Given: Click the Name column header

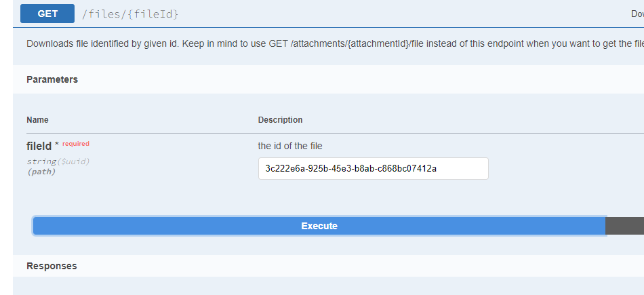Looking at the screenshot, I should pyautogui.click(x=37, y=120).
